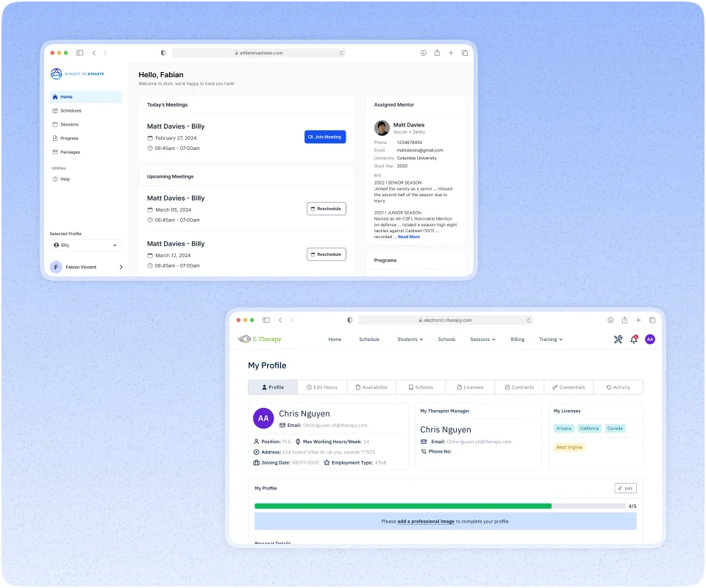
Task: Switch to the Schools tab in My Profile
Action: tap(421, 387)
